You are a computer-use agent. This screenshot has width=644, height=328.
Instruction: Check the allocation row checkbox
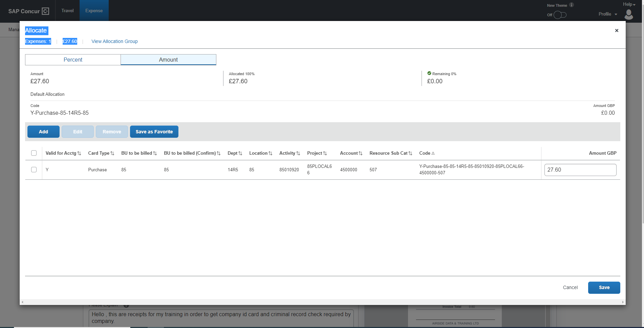pyautogui.click(x=34, y=170)
